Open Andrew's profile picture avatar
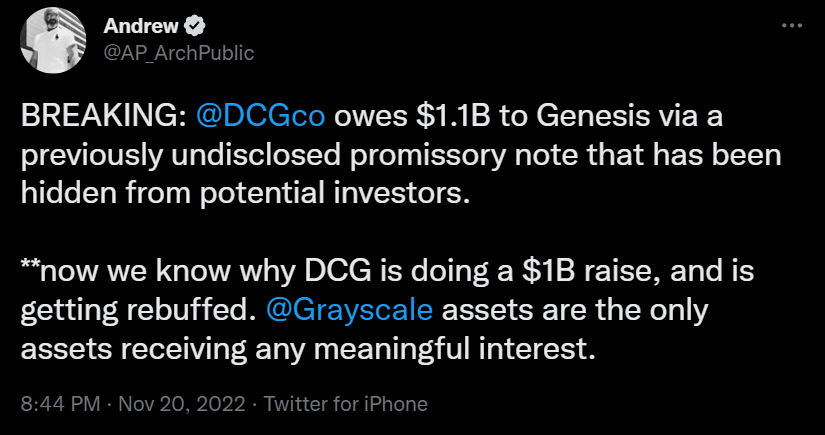Image resolution: width=825 pixels, height=435 pixels. [53, 40]
